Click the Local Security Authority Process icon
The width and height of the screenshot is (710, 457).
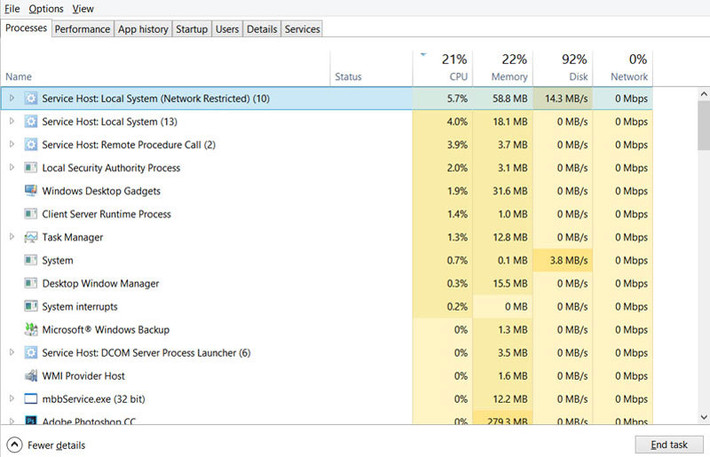point(31,168)
